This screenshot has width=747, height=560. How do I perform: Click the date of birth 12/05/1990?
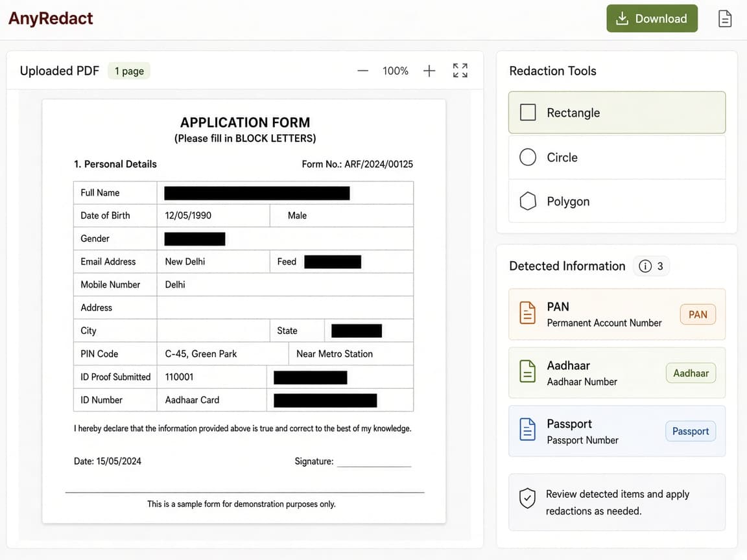click(x=188, y=215)
